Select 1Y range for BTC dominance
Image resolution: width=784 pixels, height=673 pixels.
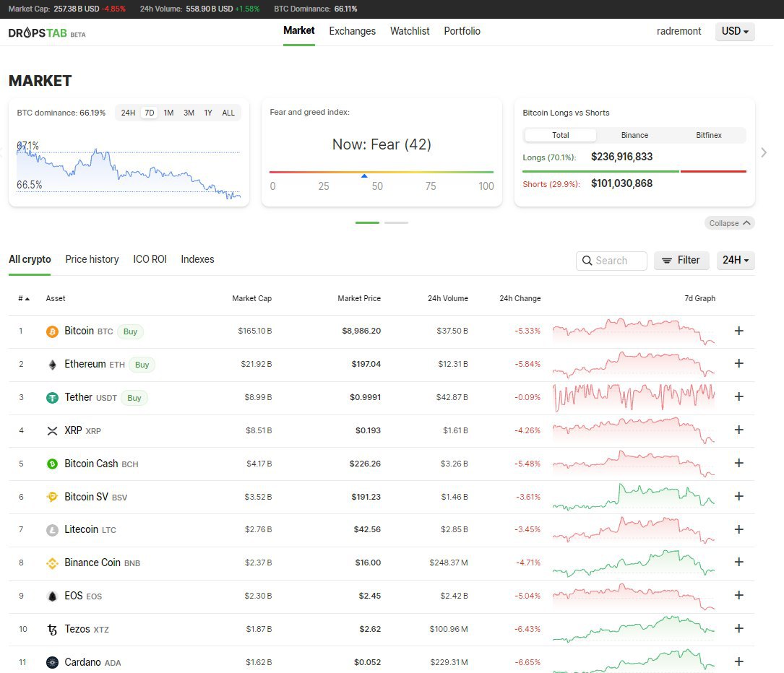coord(208,113)
